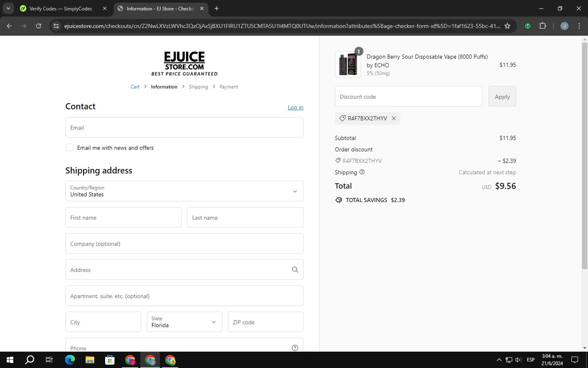Viewport: 588px width, 368px height.
Task: Click 'Calculated at next step' text
Action: pyautogui.click(x=487, y=172)
